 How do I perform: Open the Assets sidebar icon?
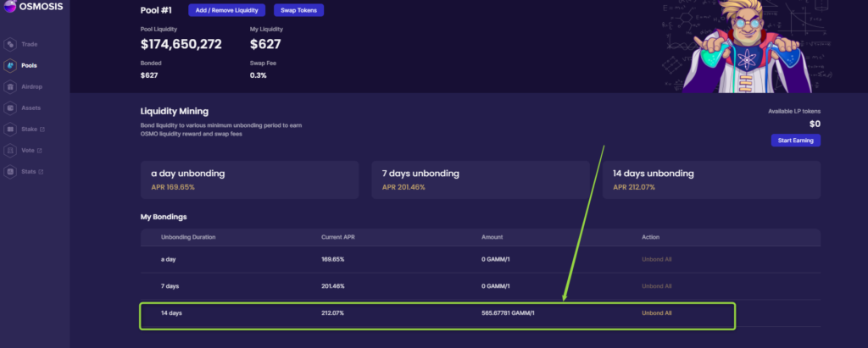tap(10, 108)
